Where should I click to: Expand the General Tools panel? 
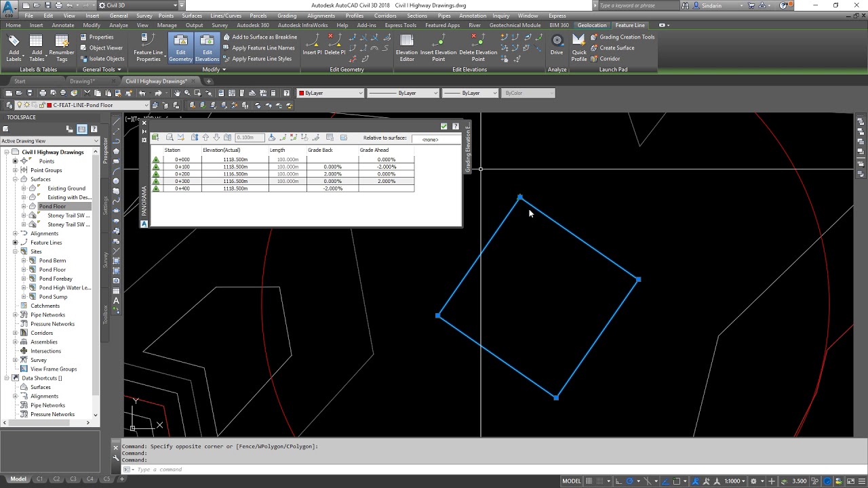pos(102,69)
